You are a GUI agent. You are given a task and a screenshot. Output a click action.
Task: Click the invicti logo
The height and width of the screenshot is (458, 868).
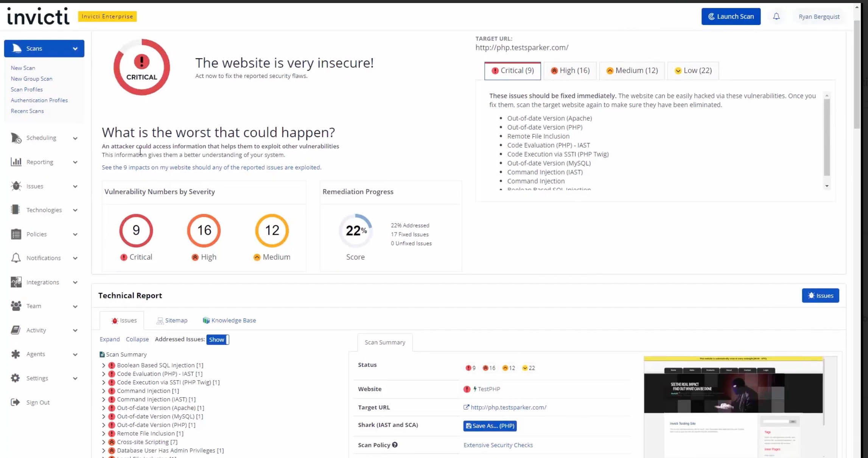(38, 16)
